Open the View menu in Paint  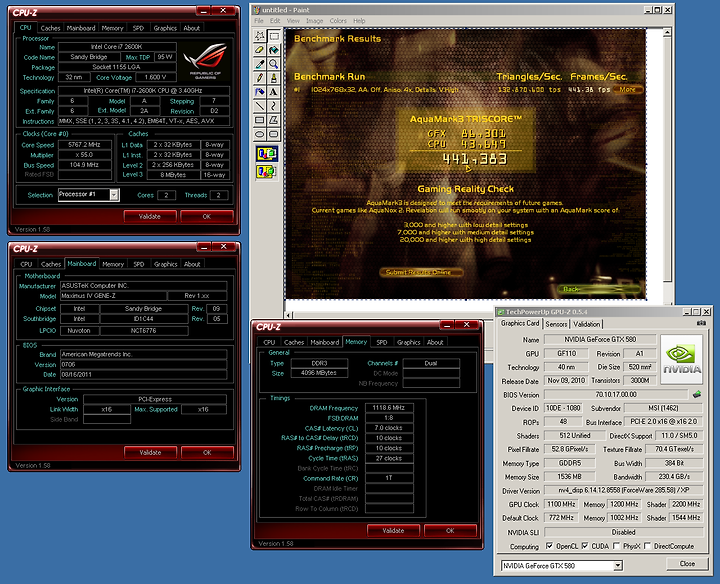coord(293,21)
